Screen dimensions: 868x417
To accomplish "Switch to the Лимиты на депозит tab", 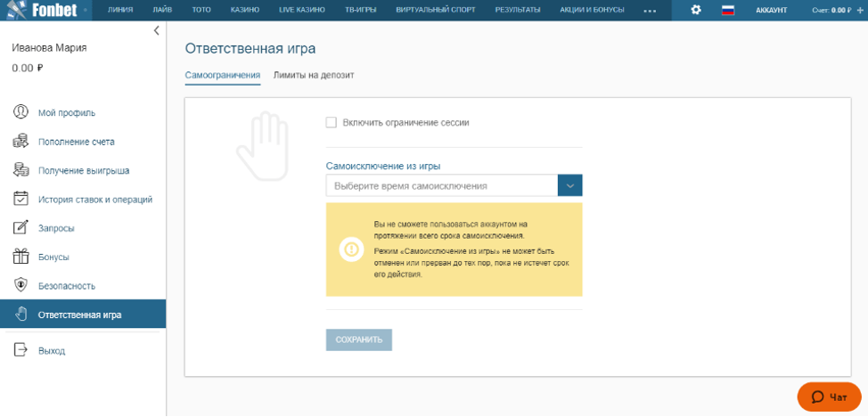I will pos(314,75).
